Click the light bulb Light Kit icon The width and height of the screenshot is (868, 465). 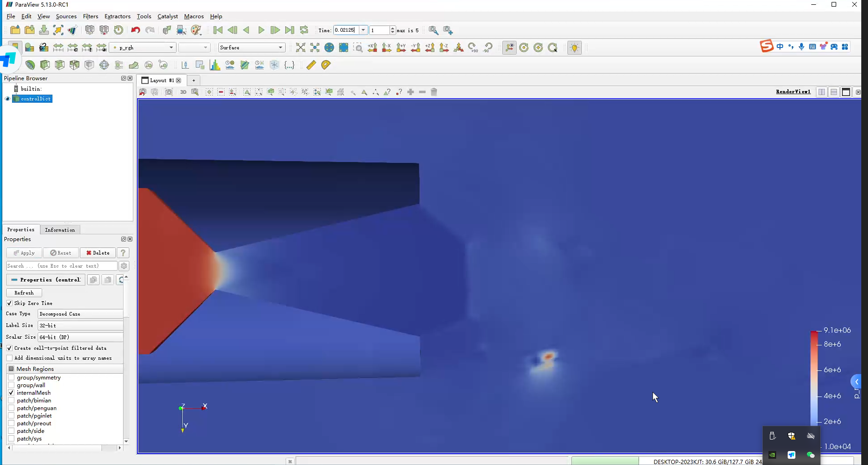click(x=575, y=48)
